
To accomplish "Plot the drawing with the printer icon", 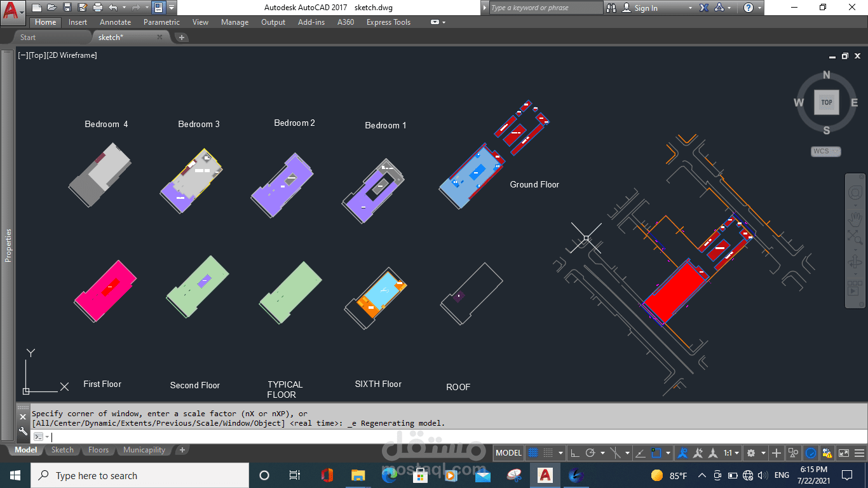I will pyautogui.click(x=98, y=8).
